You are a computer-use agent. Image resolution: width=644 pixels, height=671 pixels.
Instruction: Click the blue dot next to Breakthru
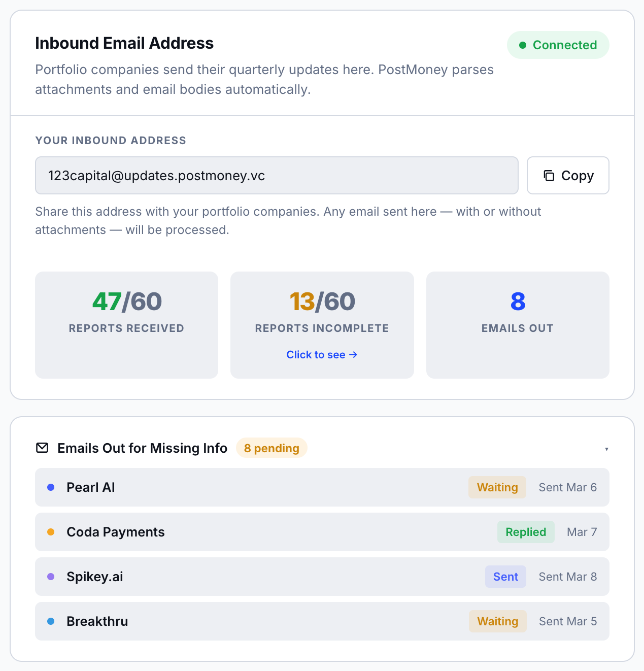pos(50,621)
